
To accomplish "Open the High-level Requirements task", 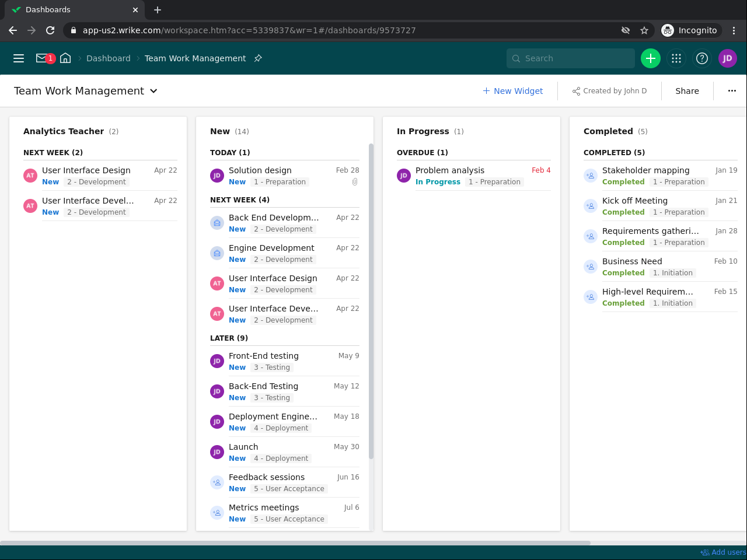I will click(x=648, y=292).
